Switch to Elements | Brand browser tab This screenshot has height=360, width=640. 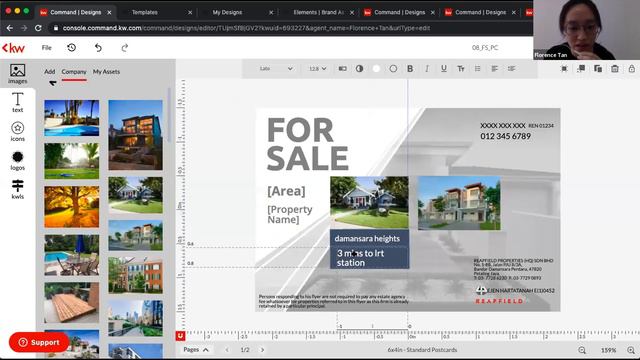pos(319,12)
